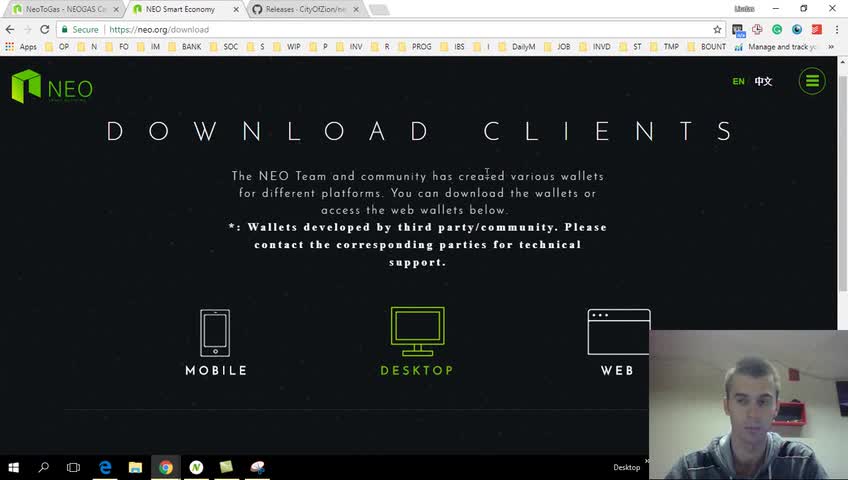Reload the neo.org page
Viewport: 848px width, 480px height.
(45, 29)
